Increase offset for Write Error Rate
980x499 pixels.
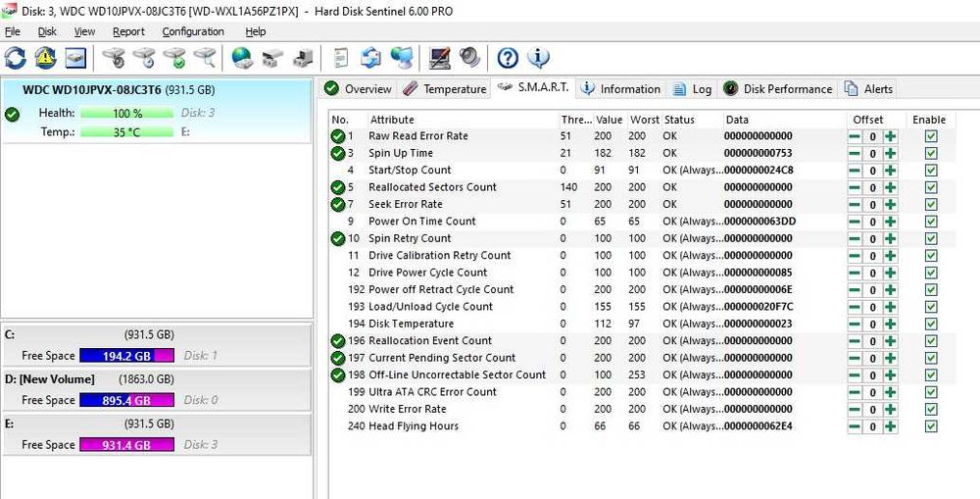click(891, 409)
